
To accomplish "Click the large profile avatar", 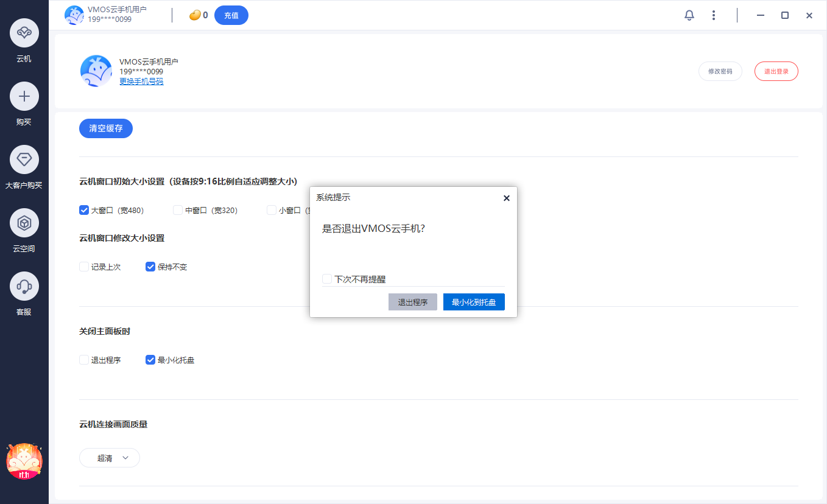I will [96, 71].
